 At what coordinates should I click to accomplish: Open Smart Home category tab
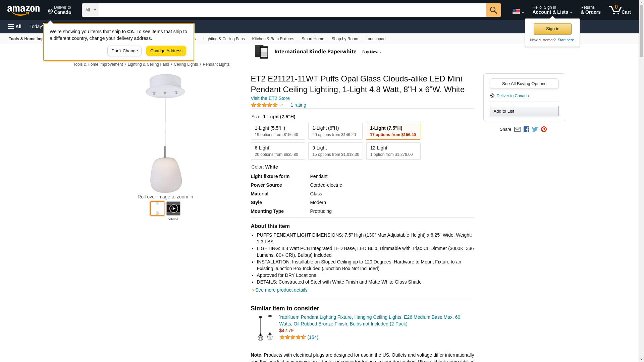click(313, 39)
